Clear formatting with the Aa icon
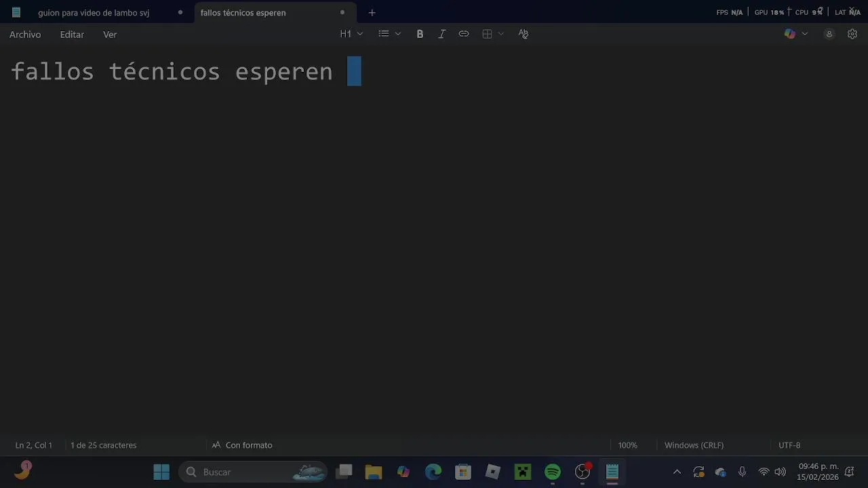 (x=524, y=34)
